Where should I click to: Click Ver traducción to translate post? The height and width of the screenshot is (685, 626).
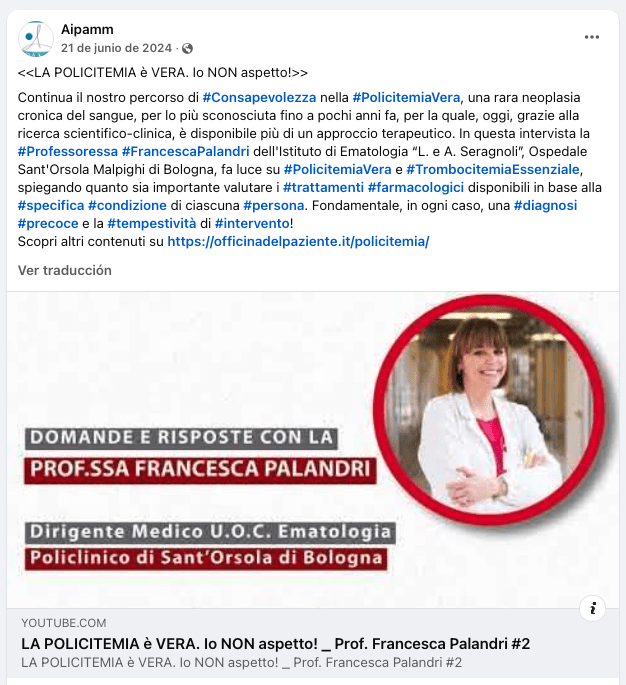point(65,270)
